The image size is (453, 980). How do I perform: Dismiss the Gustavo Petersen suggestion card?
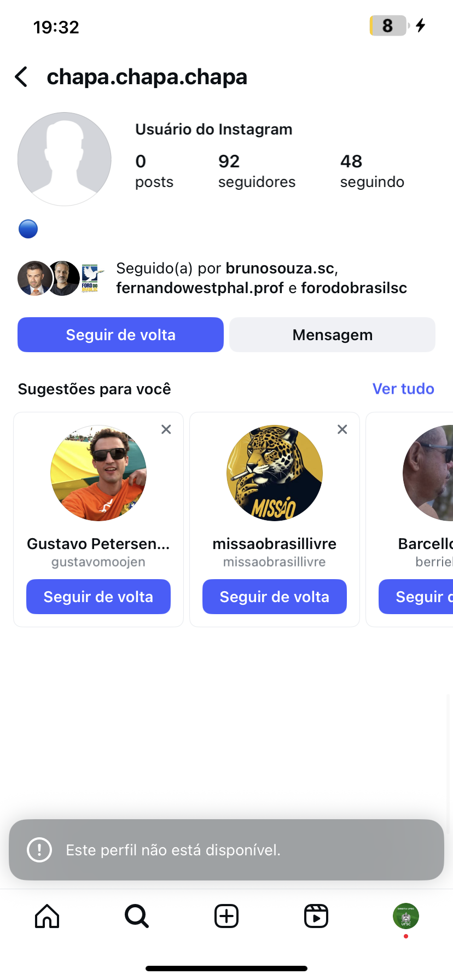pyautogui.click(x=166, y=429)
